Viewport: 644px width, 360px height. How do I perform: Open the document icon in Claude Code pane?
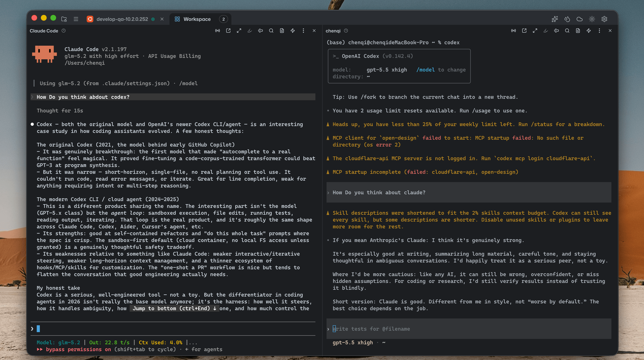coord(282,31)
